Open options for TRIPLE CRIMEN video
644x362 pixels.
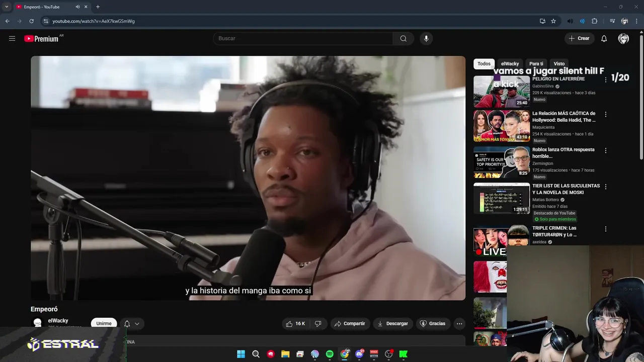(606, 229)
